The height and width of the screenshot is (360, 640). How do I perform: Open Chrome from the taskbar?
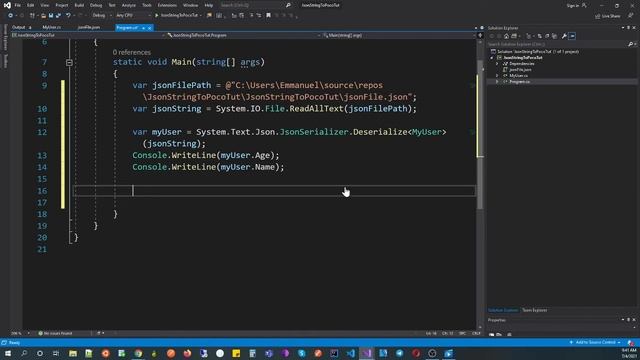[x=138, y=353]
